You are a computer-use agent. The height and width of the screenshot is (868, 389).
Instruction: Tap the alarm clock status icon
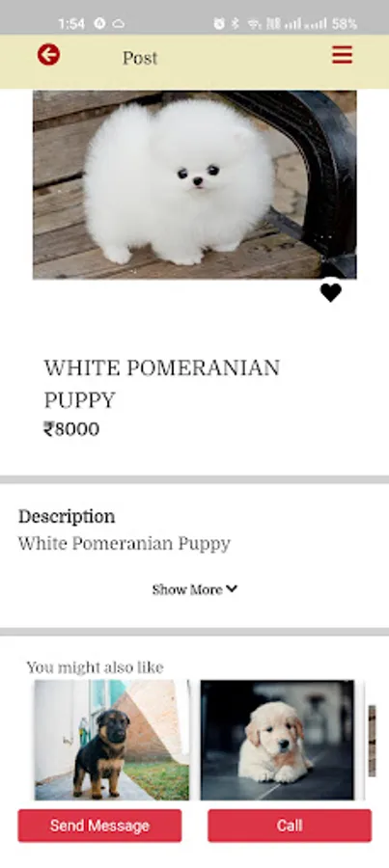[219, 24]
